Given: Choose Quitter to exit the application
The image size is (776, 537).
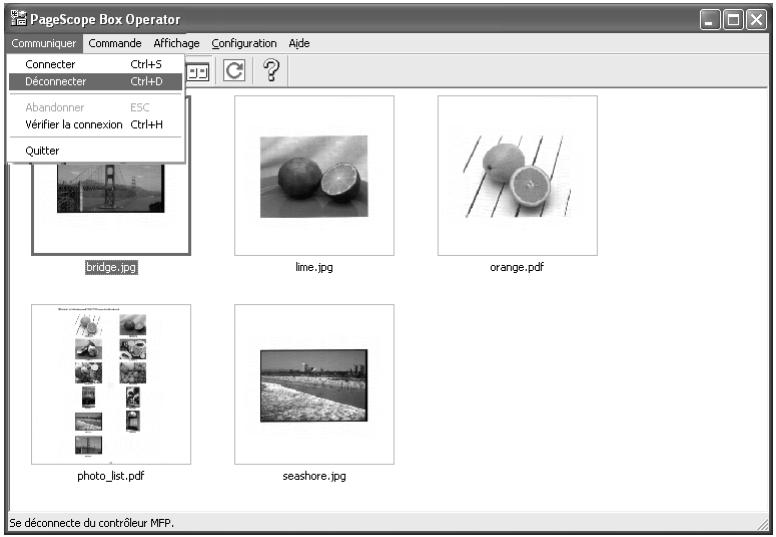Looking at the screenshot, I should pyautogui.click(x=95, y=151).
